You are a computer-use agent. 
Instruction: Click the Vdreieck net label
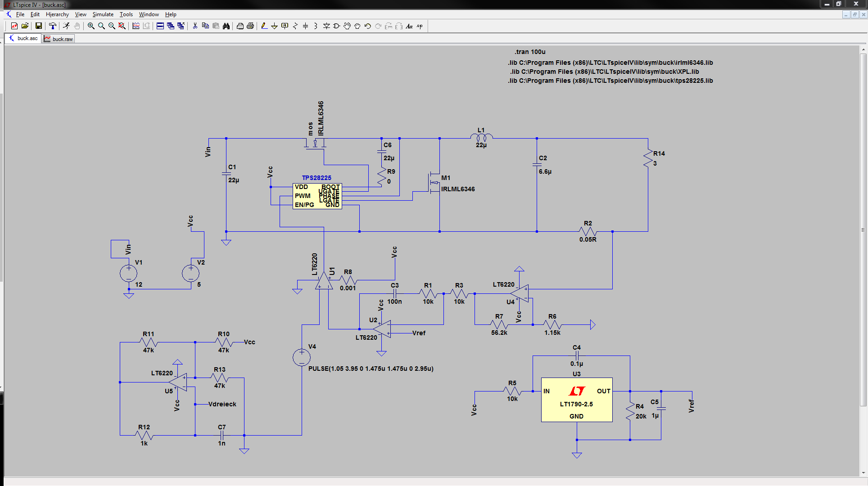tap(222, 404)
